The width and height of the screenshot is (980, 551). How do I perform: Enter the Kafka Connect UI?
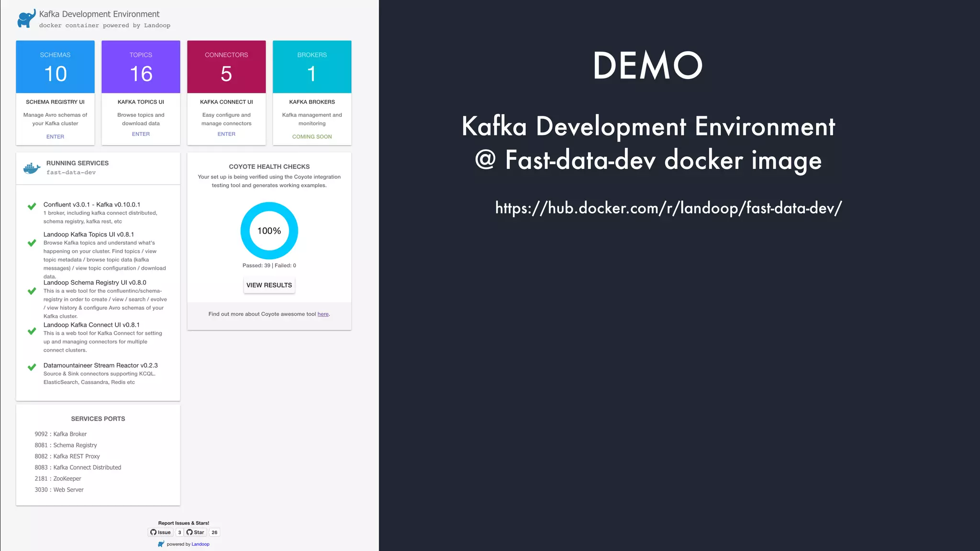pos(226,134)
